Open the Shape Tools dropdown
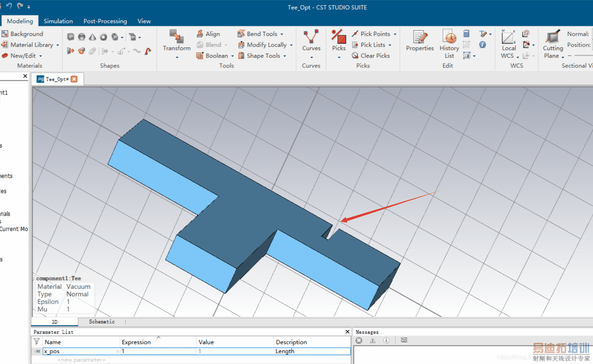 tap(285, 56)
